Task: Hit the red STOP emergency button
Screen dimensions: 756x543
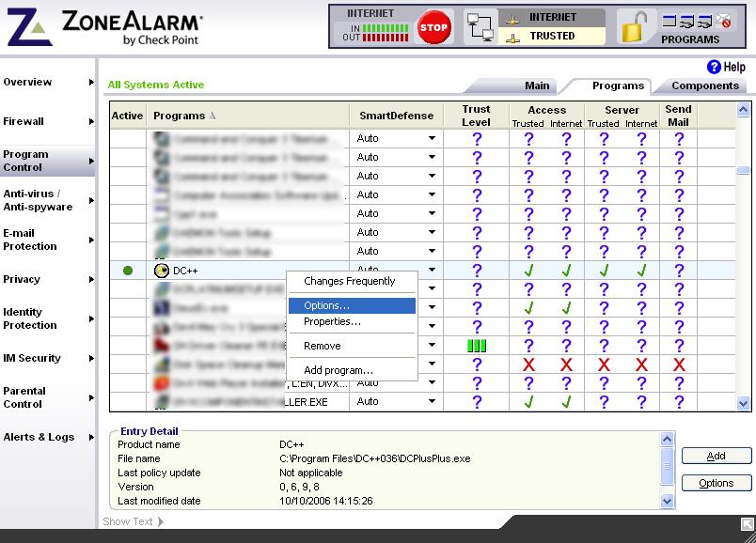Action: [x=433, y=27]
